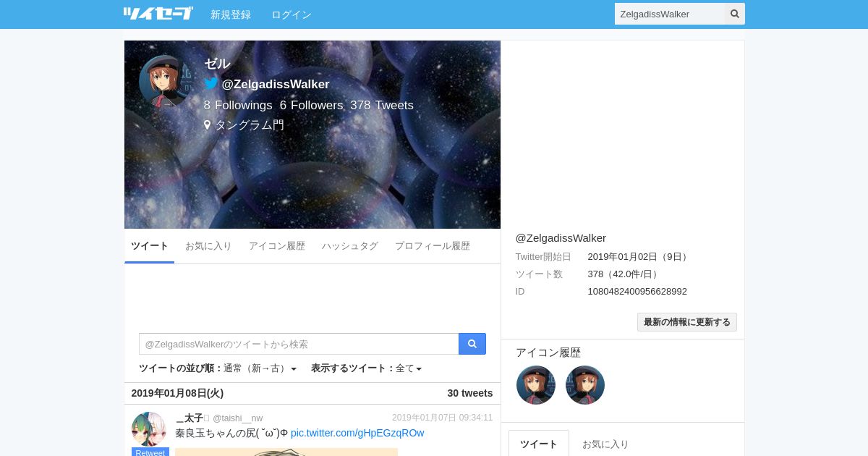Click the 2019年01月08日(火) date header

point(177,393)
